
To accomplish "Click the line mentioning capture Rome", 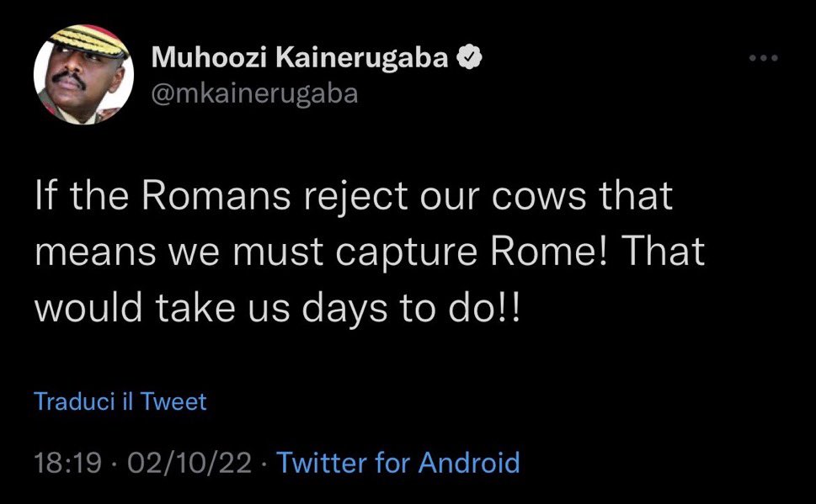I will pyautogui.click(x=369, y=252).
